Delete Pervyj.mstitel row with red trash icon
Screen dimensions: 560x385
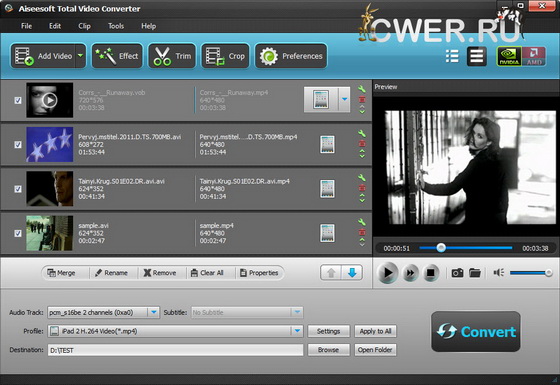(x=362, y=144)
